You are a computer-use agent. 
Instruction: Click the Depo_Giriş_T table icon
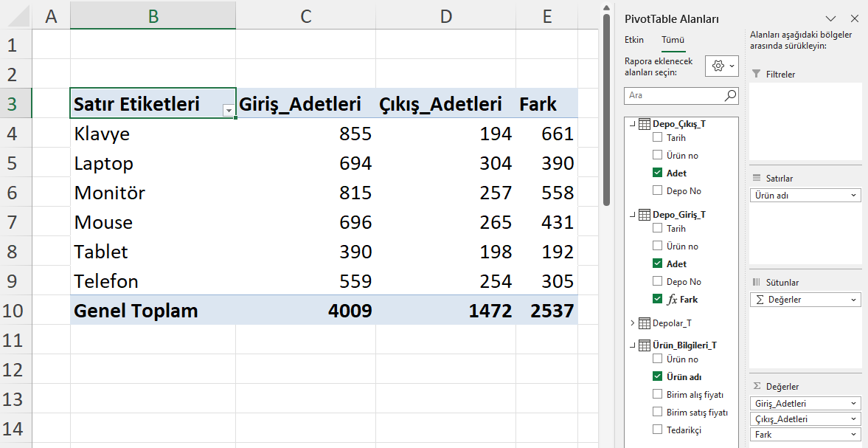645,215
